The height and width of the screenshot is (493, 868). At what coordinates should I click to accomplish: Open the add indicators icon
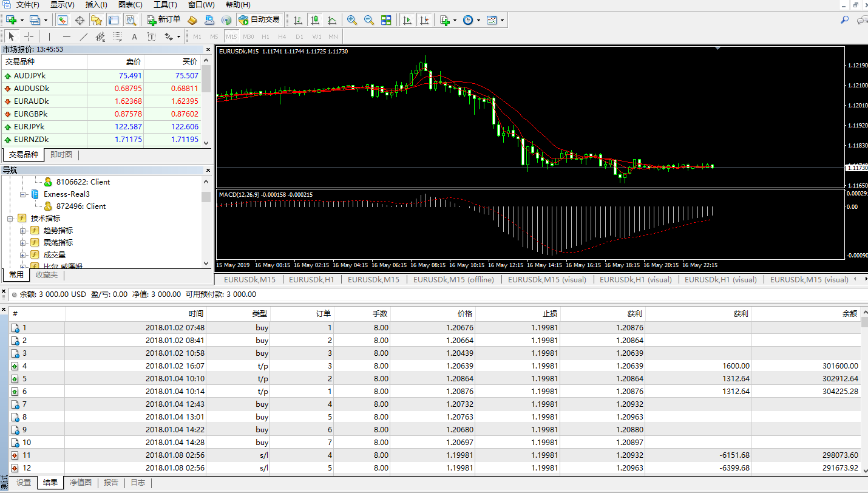click(445, 20)
